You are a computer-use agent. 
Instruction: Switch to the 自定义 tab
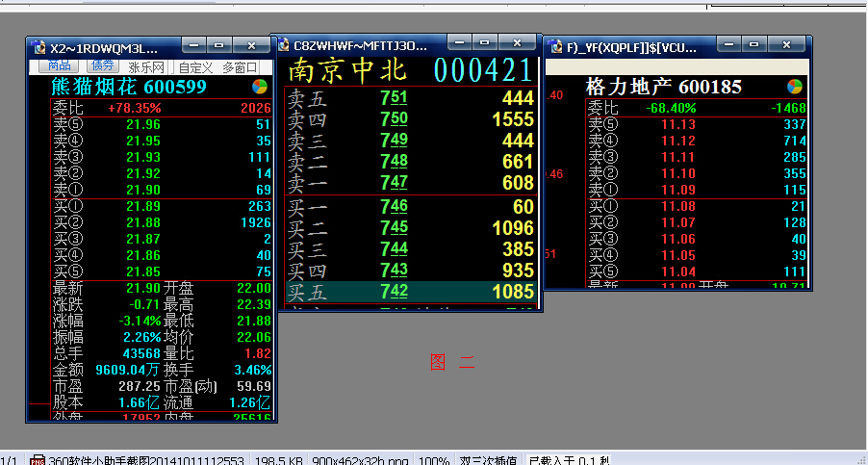pos(196,67)
